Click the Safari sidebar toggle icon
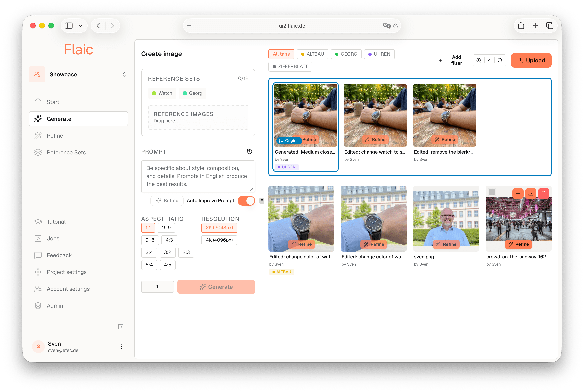Viewport: 584px width, 392px height. tap(68, 26)
